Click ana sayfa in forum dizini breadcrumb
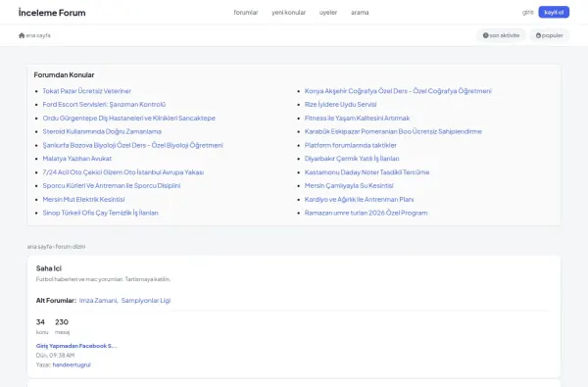 pyautogui.click(x=39, y=246)
